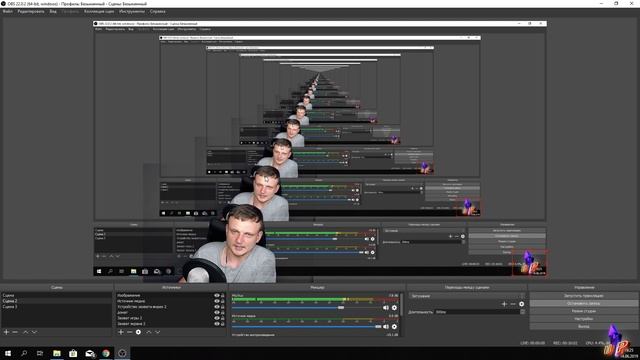Remove the selected scene with the minus icon
The height and width of the screenshot is (360, 640).
tap(15, 332)
